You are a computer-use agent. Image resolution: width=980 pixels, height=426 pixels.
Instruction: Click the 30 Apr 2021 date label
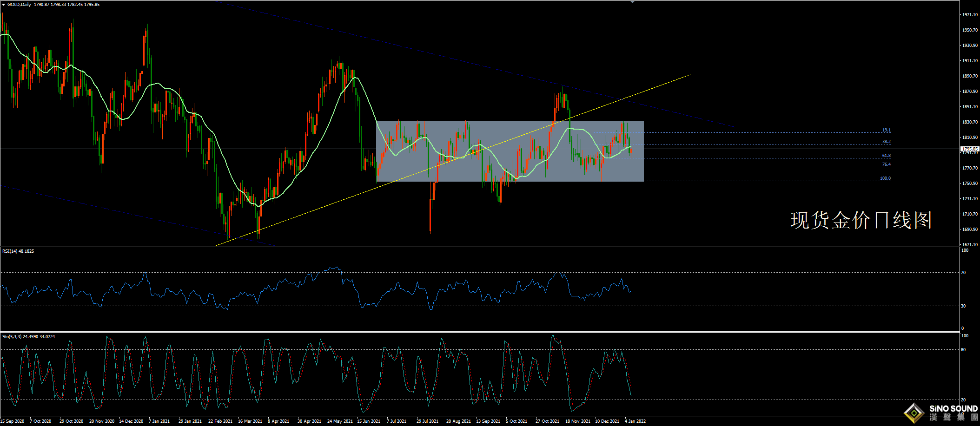310,421
